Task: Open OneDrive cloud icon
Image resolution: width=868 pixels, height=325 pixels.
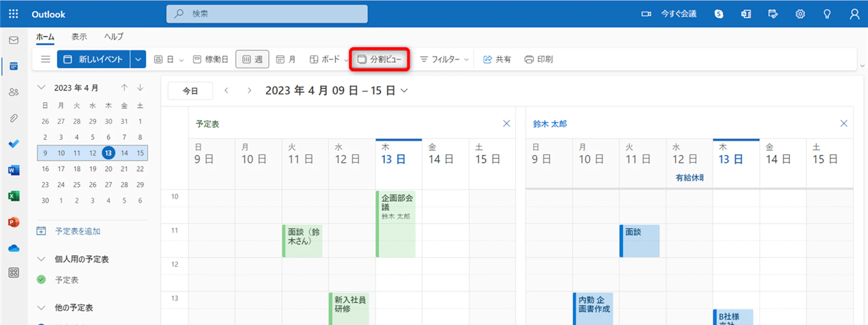Action: (x=14, y=248)
